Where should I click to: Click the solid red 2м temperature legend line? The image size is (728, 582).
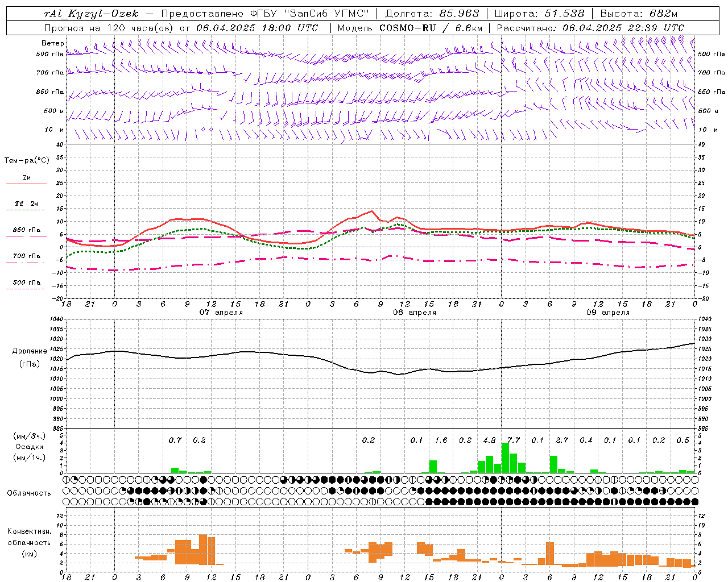(27, 184)
